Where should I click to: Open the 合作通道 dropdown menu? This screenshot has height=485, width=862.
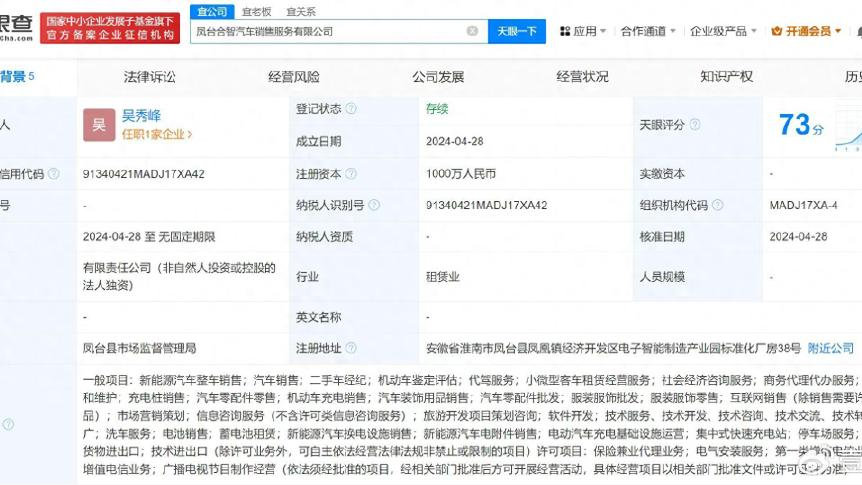pos(648,31)
